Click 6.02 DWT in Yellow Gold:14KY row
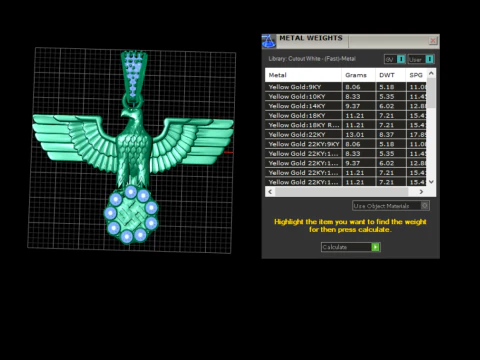This screenshot has width=480, height=360. click(390, 106)
